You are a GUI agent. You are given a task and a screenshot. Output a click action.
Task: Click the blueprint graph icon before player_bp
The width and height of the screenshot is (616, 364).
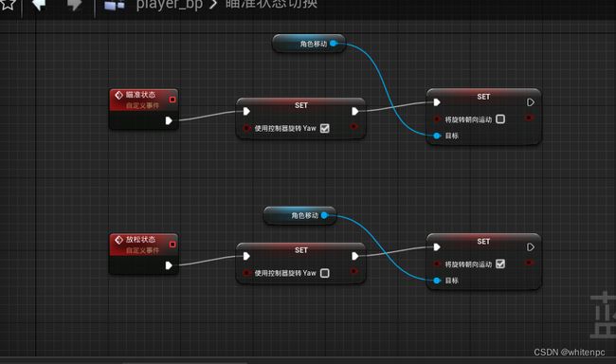point(115,5)
